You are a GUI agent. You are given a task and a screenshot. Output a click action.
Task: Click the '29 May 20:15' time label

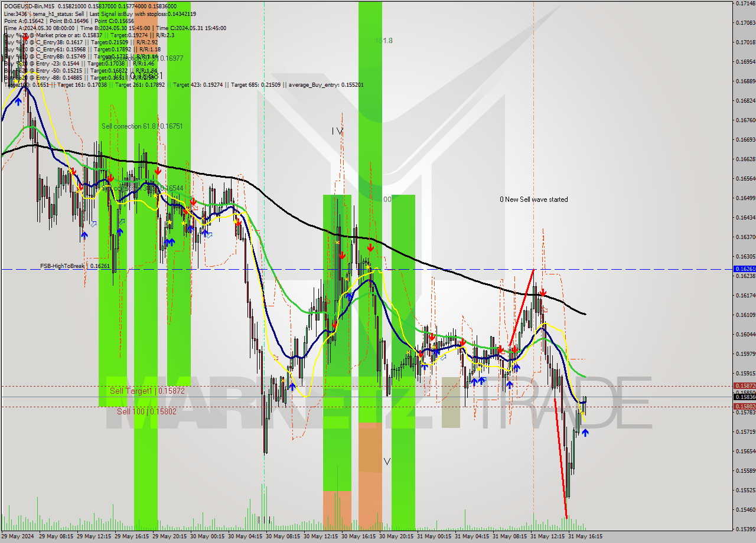(x=170, y=537)
